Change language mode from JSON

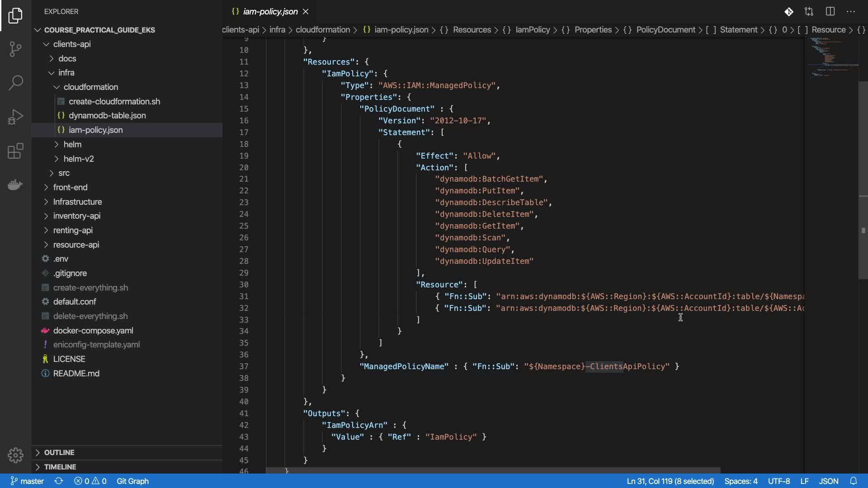[x=828, y=481]
